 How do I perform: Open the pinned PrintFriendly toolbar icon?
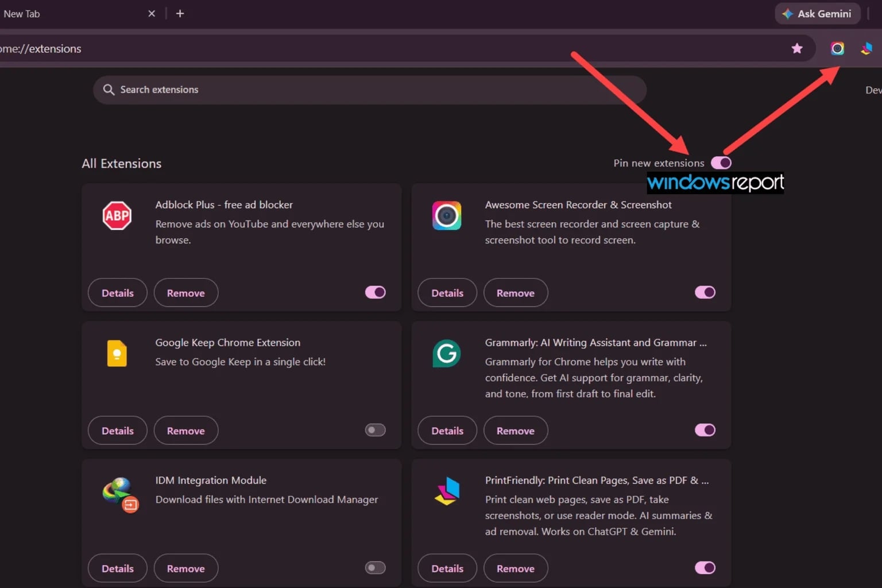tap(866, 49)
